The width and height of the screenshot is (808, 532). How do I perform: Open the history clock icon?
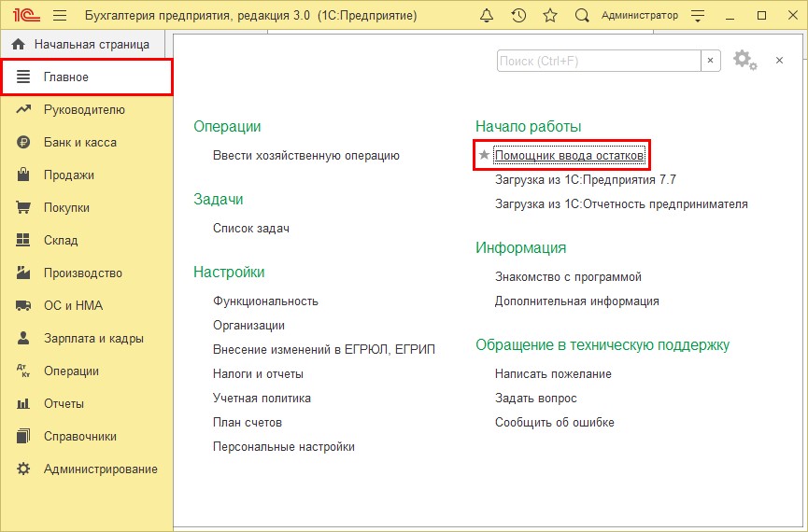pos(518,16)
